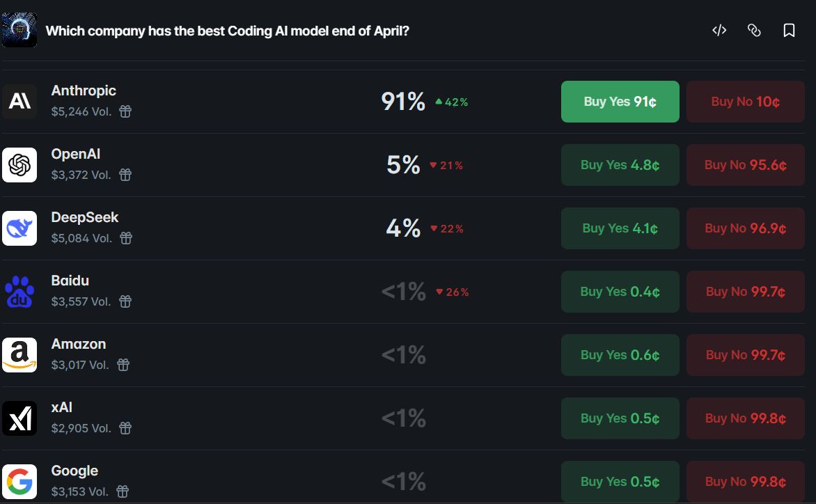
Task: Buy No on Google at 99.8¢
Action: point(745,482)
